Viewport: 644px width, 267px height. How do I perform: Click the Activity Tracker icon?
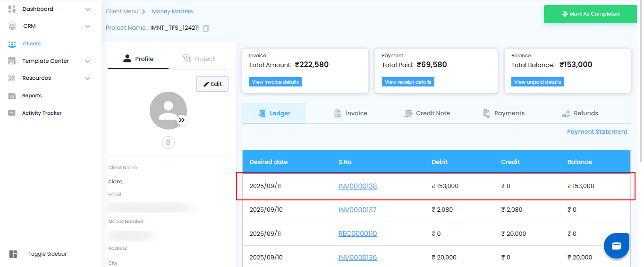tap(12, 113)
